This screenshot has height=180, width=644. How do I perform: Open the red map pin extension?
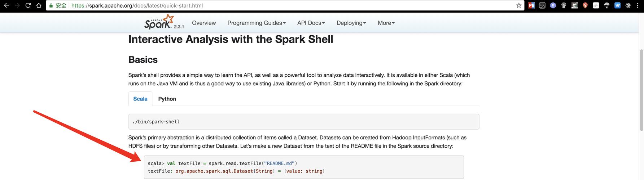[x=585, y=5]
